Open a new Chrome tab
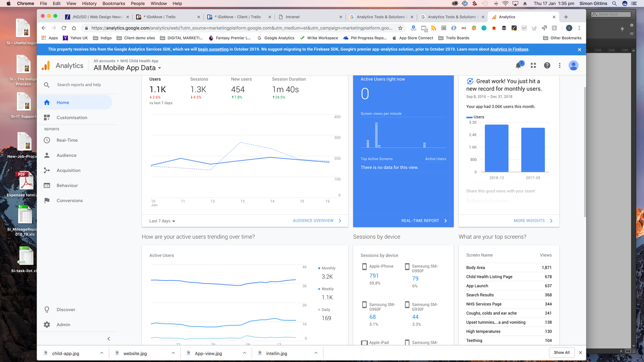The height and width of the screenshot is (362, 644). [566, 17]
